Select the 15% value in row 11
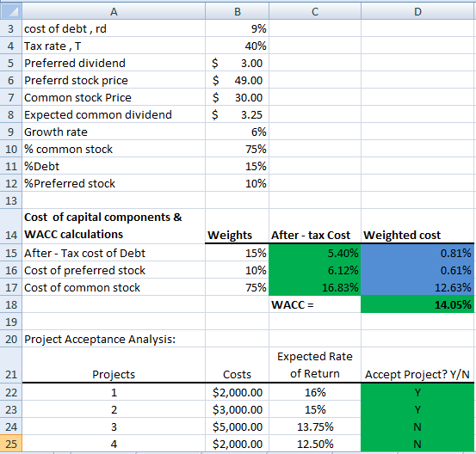Viewport: 476px width, 454px height. coord(237,166)
